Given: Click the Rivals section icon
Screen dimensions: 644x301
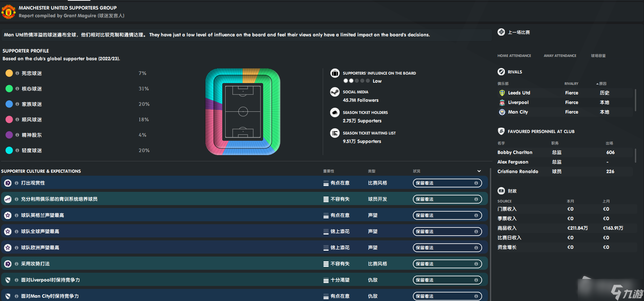Looking at the screenshot, I should pyautogui.click(x=501, y=72).
